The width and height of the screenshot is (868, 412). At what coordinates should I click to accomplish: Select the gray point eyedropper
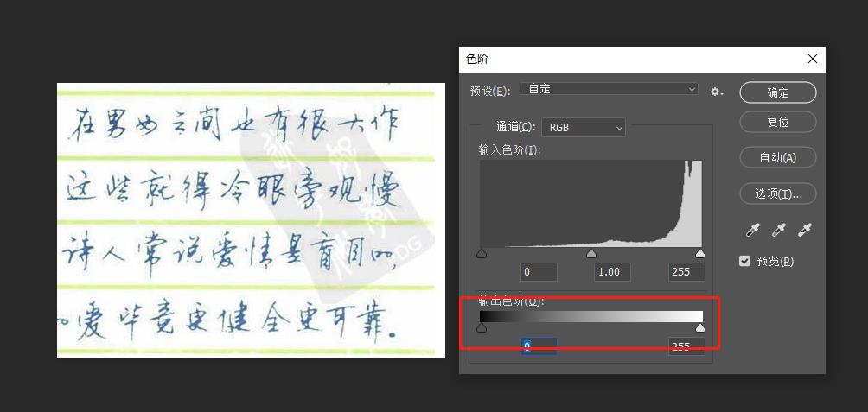pyautogui.click(x=779, y=230)
